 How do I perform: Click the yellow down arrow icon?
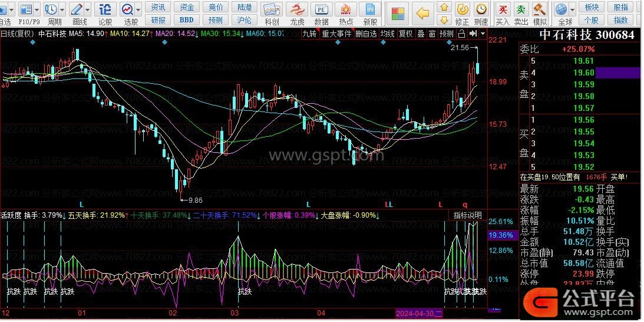click(x=444, y=19)
